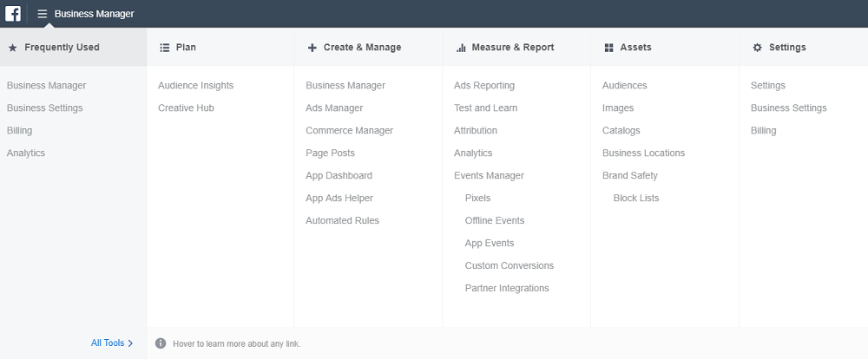Open Images under Assets
The height and width of the screenshot is (359, 868).
618,108
